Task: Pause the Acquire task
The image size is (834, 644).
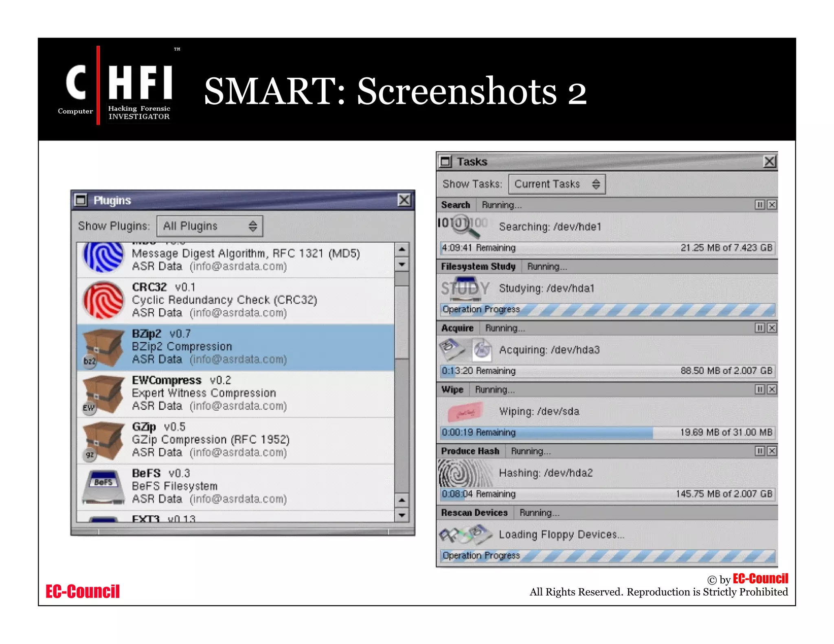Action: [759, 328]
